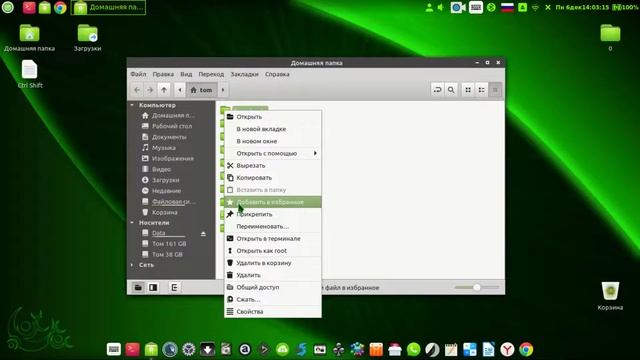Select Загрузки folder on desktop

tap(87, 38)
